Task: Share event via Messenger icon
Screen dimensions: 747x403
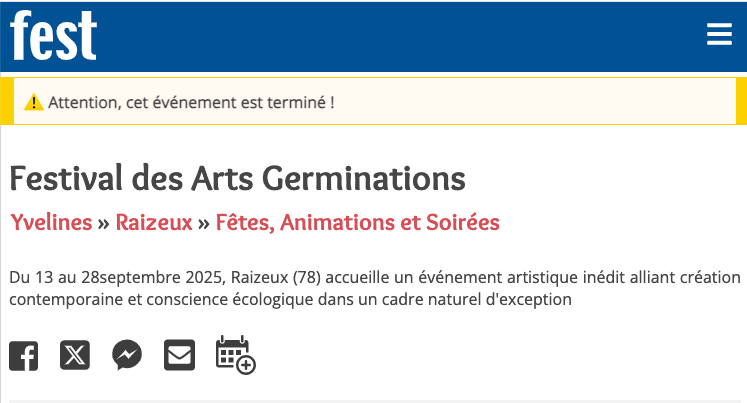Action: click(127, 355)
